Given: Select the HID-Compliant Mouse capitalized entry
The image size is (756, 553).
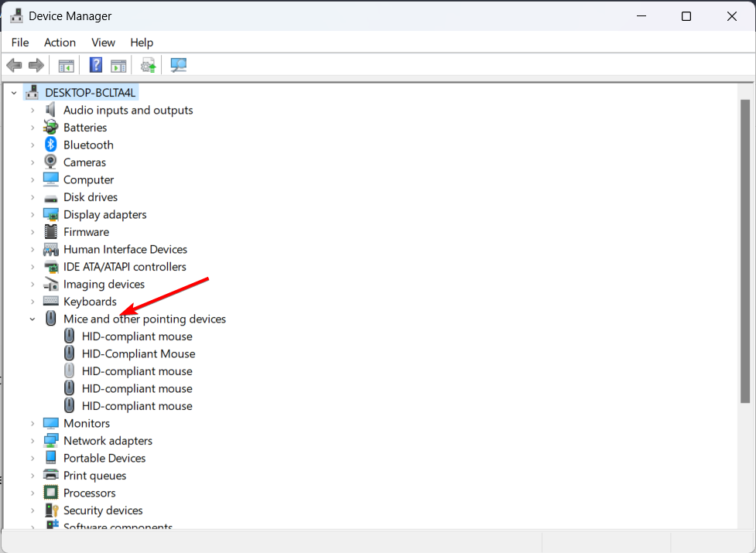Looking at the screenshot, I should click(139, 353).
